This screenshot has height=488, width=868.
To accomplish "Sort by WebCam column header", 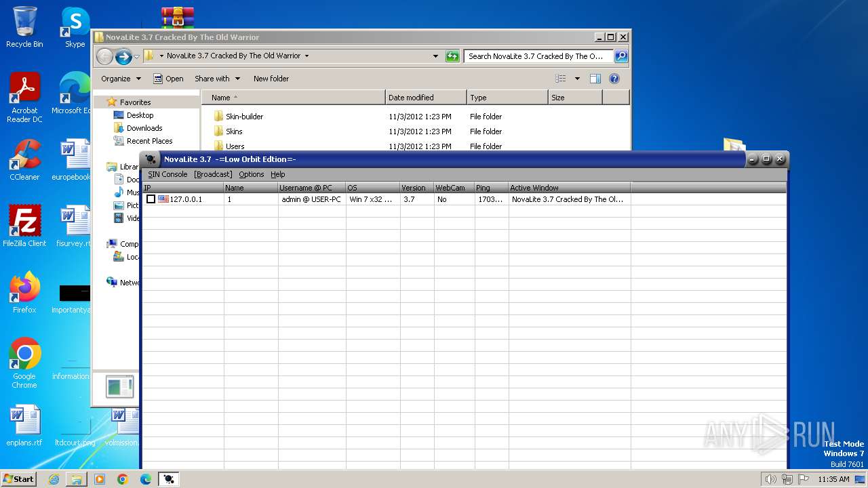I will pyautogui.click(x=454, y=188).
